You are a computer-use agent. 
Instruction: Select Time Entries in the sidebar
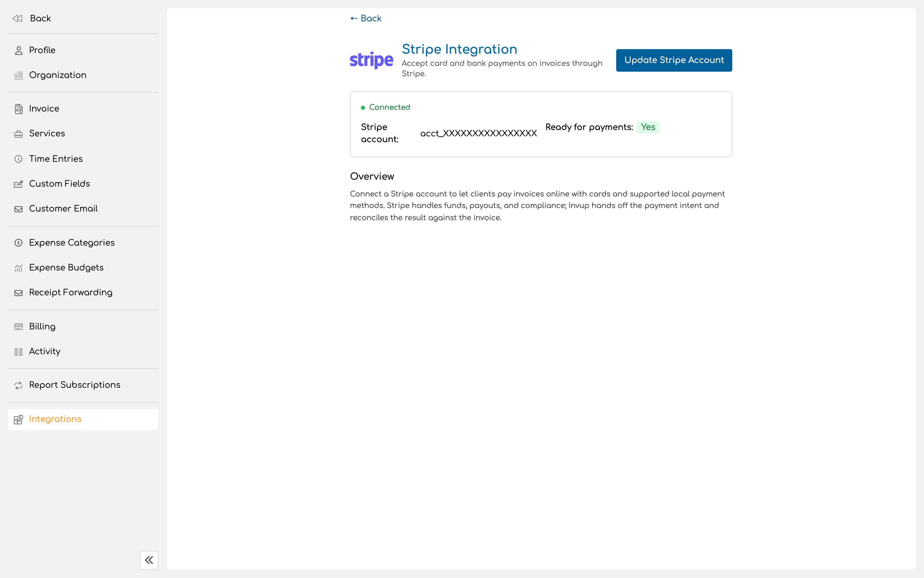83,159
